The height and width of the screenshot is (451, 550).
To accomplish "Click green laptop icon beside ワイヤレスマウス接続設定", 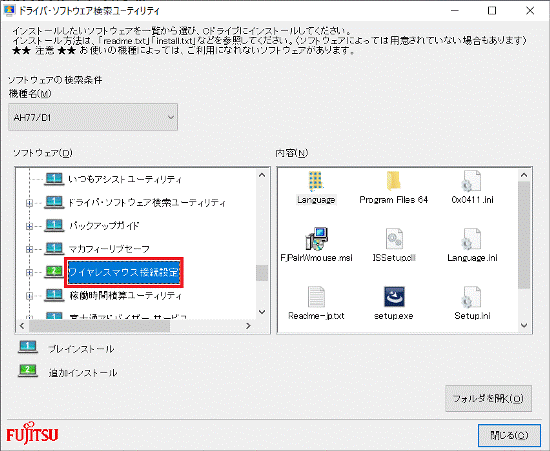I will [54, 272].
